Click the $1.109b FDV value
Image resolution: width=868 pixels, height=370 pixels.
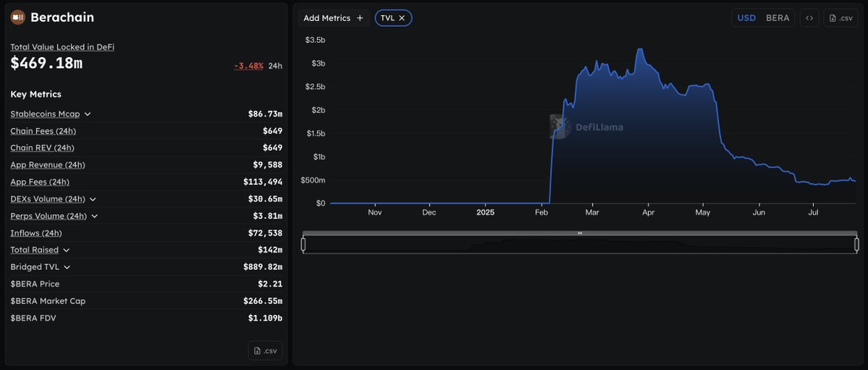point(265,318)
